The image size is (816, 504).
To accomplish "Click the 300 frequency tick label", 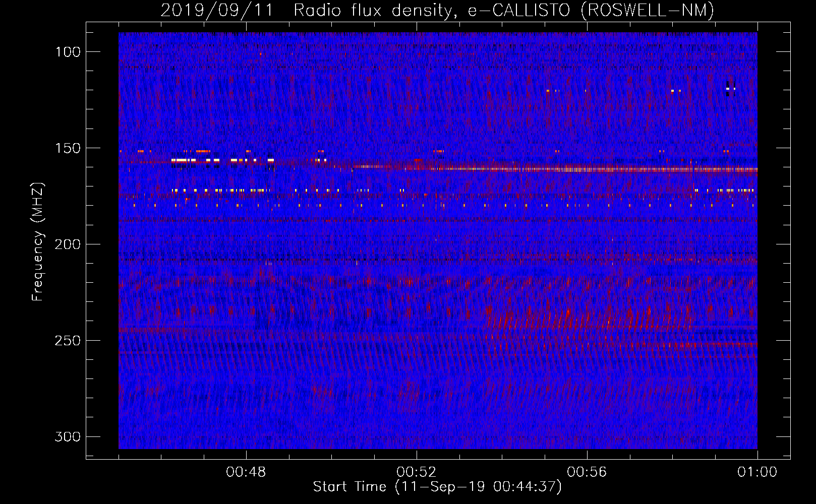I will [68, 436].
